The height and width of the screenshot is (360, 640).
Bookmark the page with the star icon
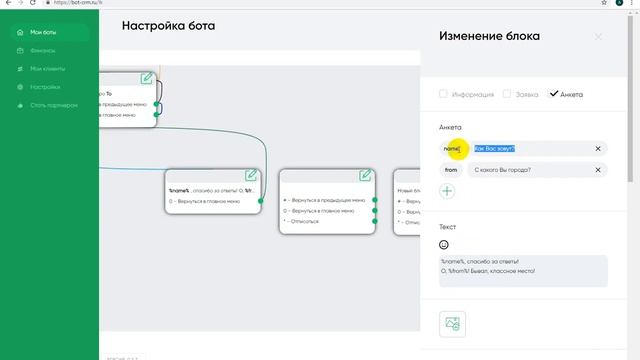(604, 2)
